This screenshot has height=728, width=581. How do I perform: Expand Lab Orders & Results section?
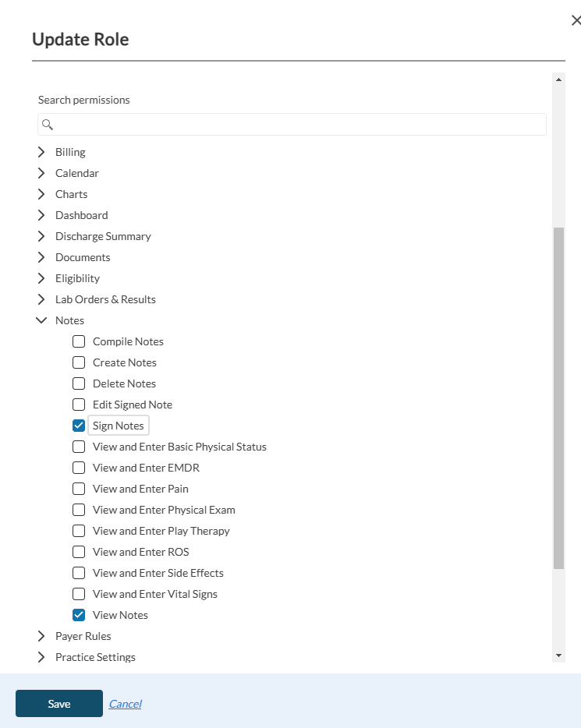click(42, 299)
